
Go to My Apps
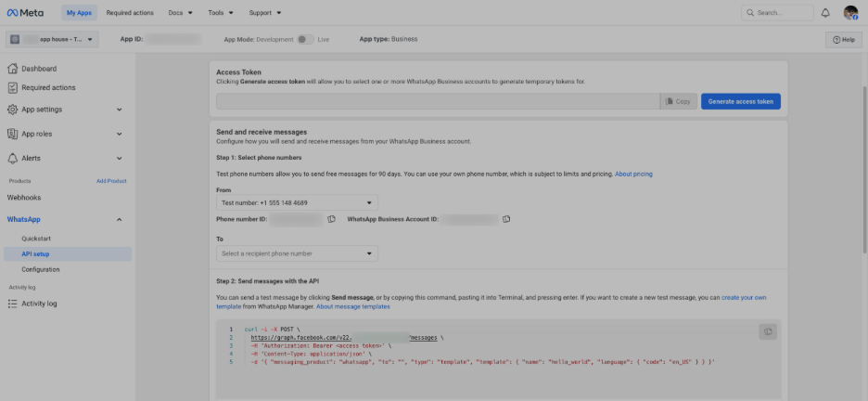pyautogui.click(x=79, y=13)
